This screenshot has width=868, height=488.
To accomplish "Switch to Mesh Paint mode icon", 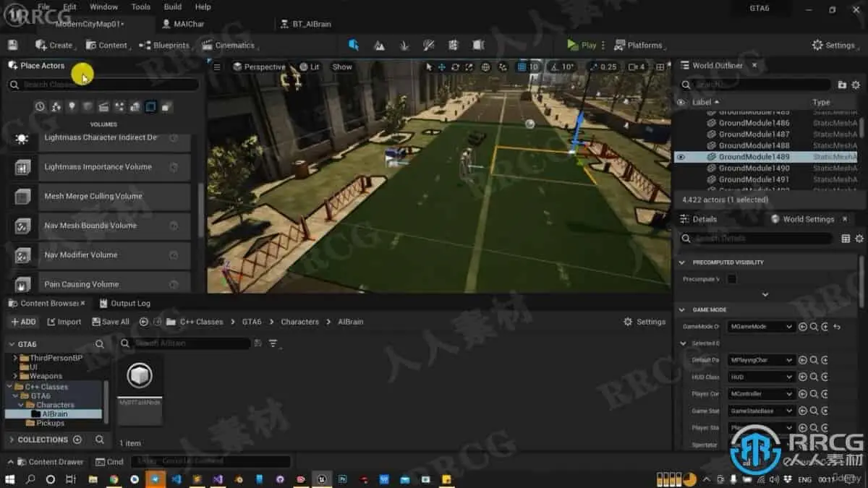I will [429, 45].
